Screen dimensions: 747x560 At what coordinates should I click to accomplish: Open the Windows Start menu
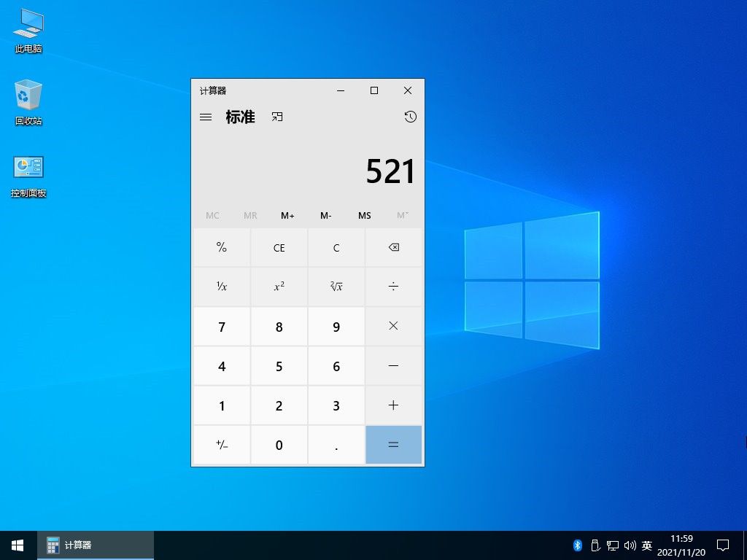coord(16,545)
